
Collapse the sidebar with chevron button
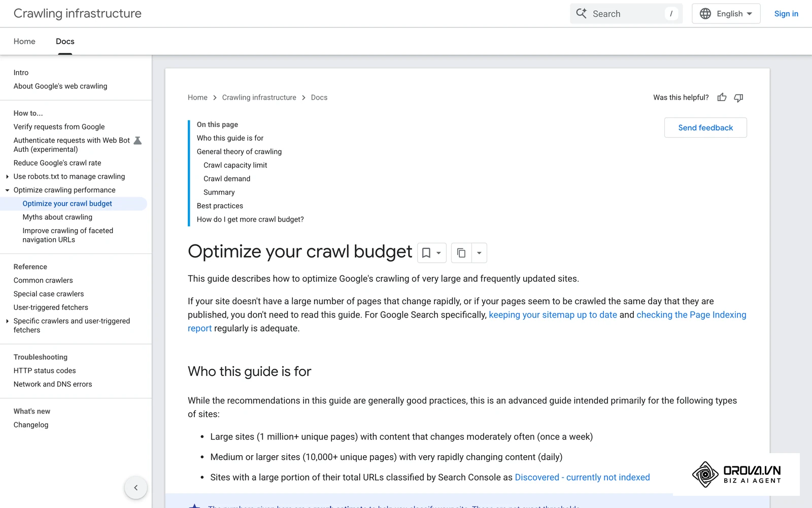click(x=136, y=488)
